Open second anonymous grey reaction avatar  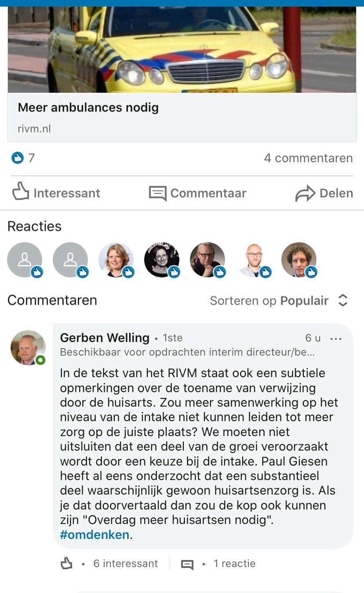70,260
